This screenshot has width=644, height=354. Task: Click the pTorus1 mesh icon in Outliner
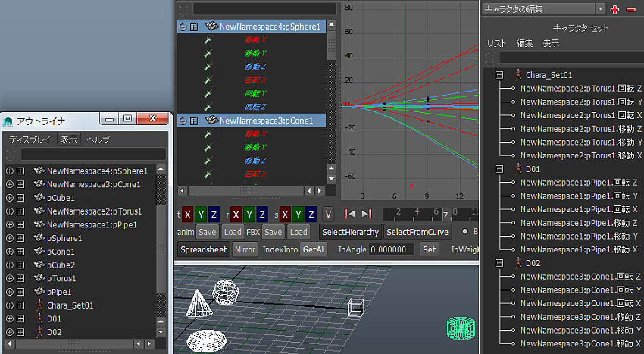coord(38,278)
